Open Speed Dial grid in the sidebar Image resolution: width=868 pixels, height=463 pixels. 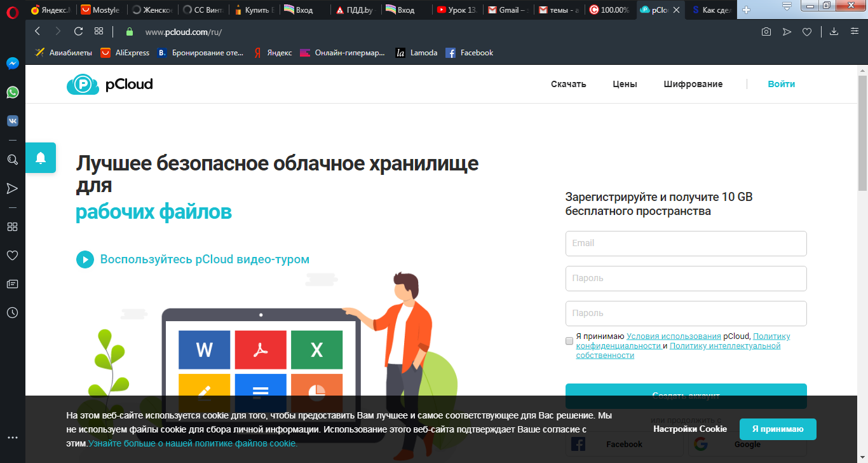[x=12, y=226]
